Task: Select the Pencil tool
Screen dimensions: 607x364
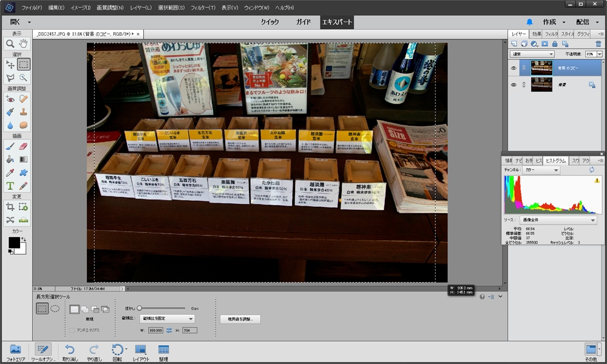Action: click(x=23, y=186)
